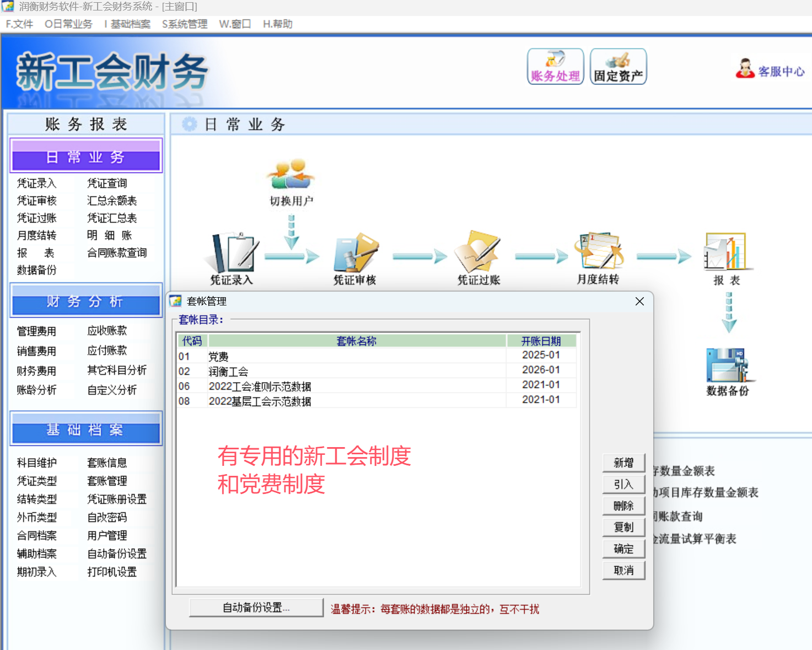Expand the 日常业务 sidebar section
This screenshot has height=650, width=812.
pos(86,155)
